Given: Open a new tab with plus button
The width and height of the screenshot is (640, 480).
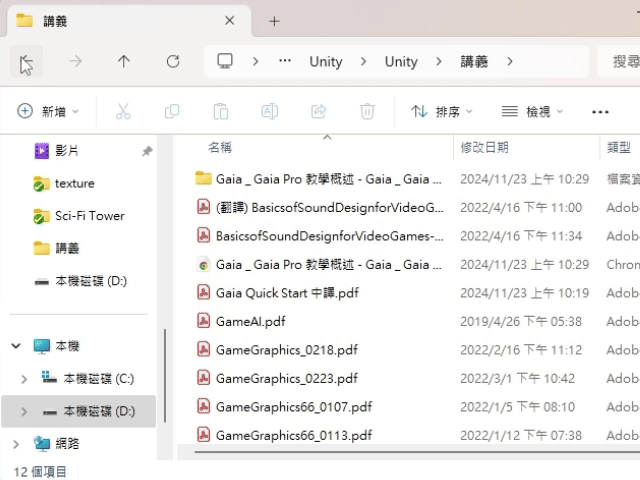Looking at the screenshot, I should (274, 21).
